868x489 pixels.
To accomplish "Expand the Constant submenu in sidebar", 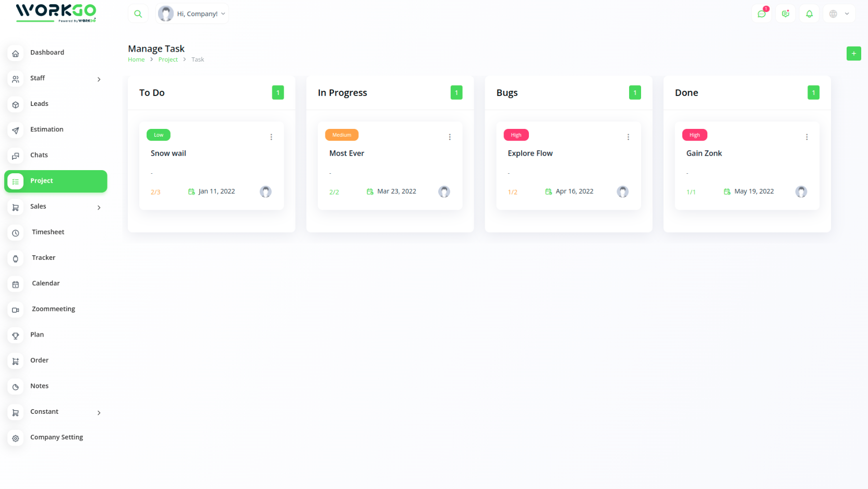I will click(x=99, y=413).
